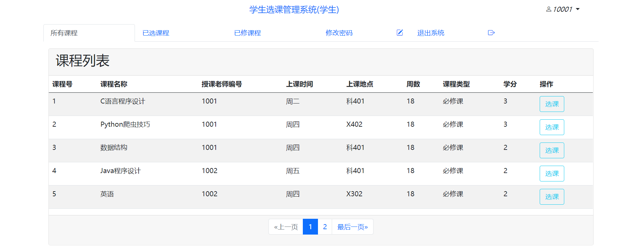The width and height of the screenshot is (644, 247).
Task: Click the X402 location cell
Action: tap(354, 124)
